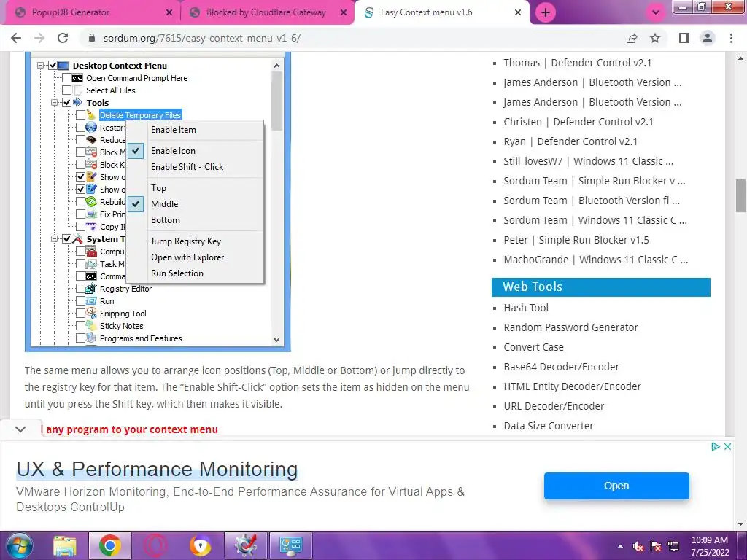Open the control panel taskbar icon
Viewport: 747px width, 560px height.
point(291,545)
